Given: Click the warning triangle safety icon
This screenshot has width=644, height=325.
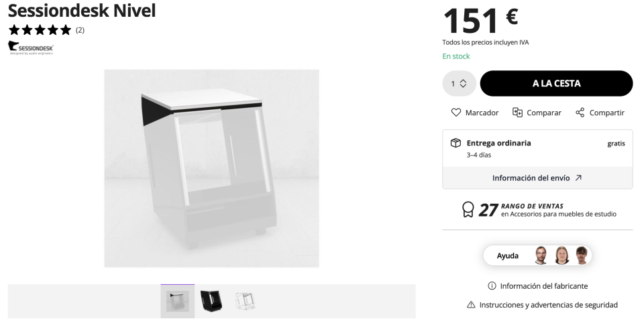Looking at the screenshot, I should (x=471, y=305).
